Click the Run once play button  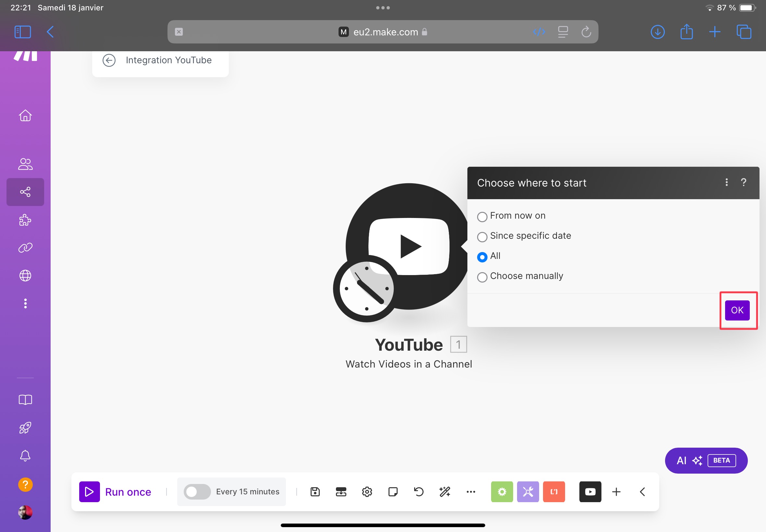(x=89, y=492)
